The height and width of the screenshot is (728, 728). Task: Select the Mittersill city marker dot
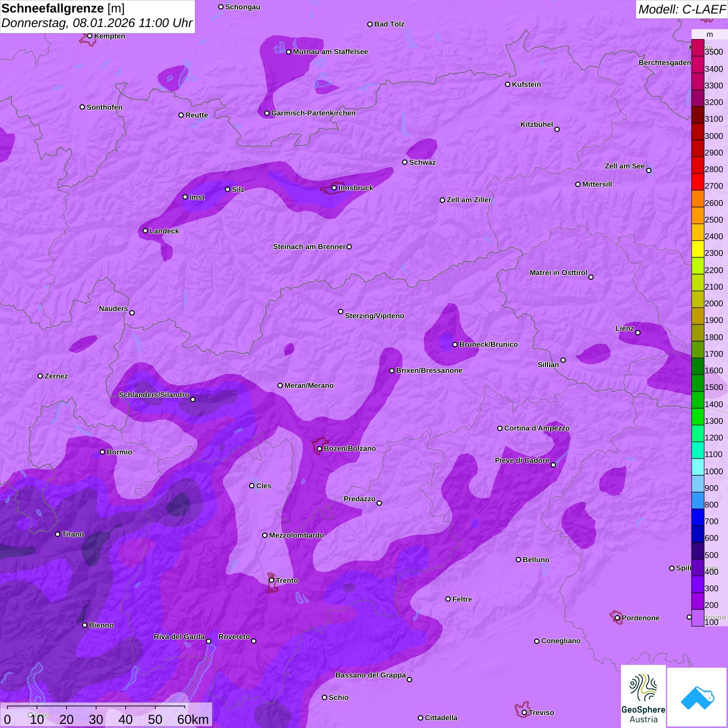[578, 184]
